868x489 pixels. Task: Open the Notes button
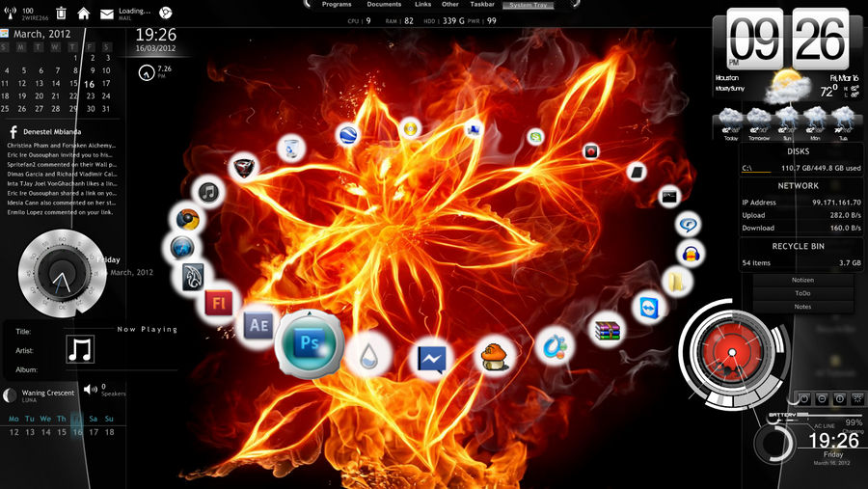[x=802, y=307]
